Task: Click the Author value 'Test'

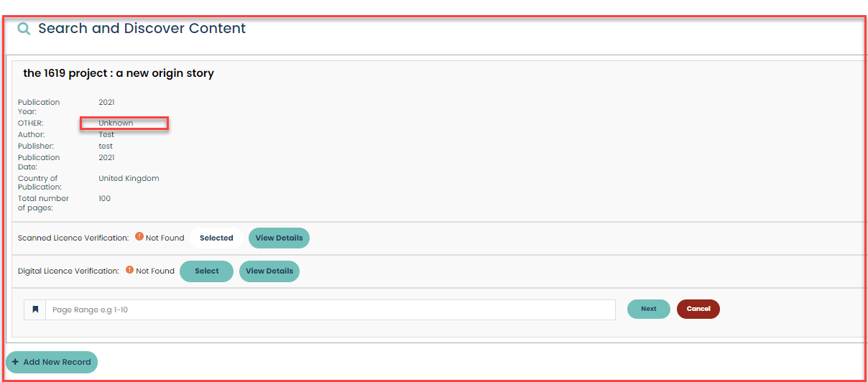Action: tap(106, 134)
